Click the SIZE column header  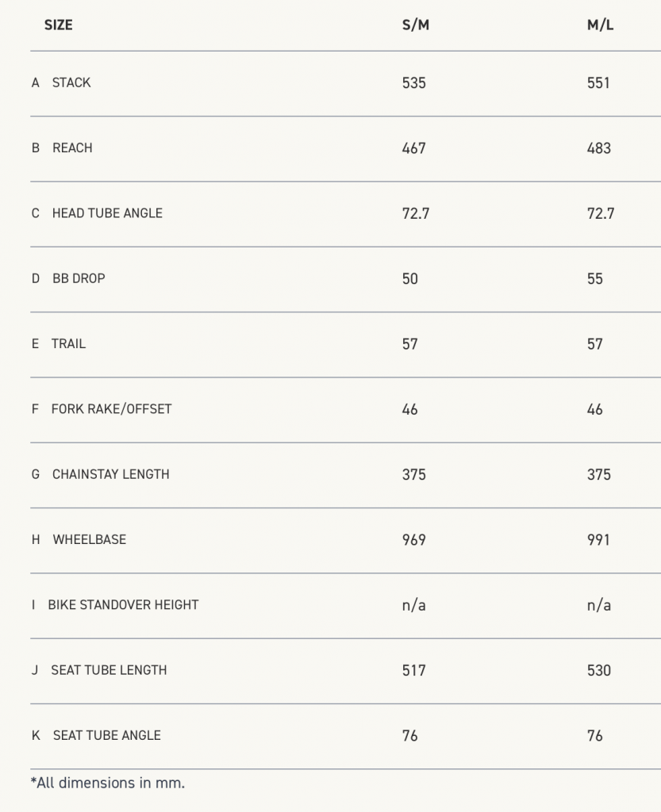click(x=58, y=25)
